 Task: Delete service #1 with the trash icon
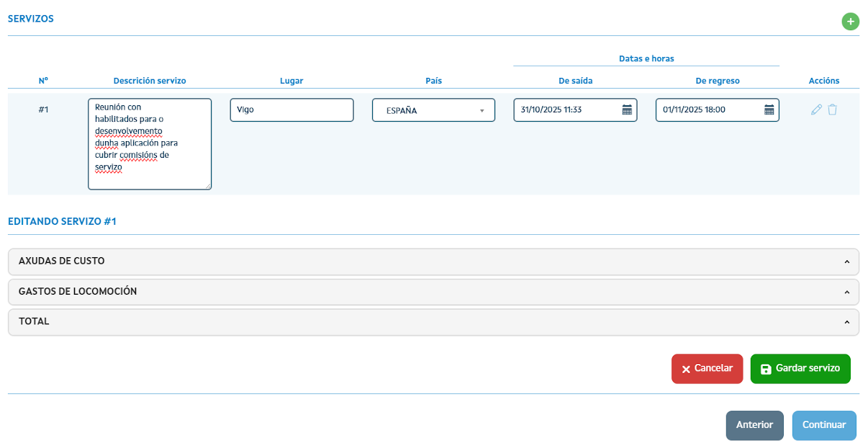pos(833,110)
